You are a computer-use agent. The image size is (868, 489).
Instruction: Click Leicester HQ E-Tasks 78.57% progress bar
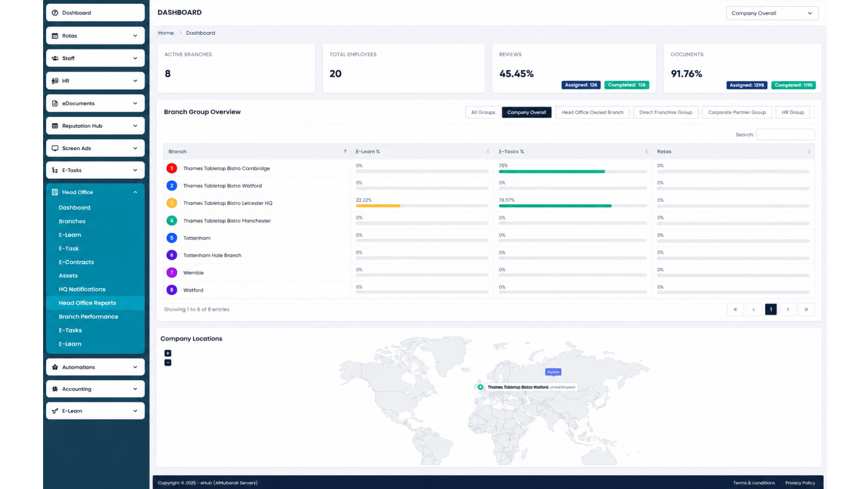pyautogui.click(x=573, y=206)
